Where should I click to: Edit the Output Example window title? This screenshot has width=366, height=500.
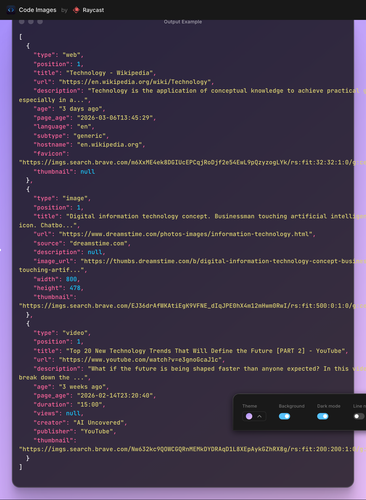pyautogui.click(x=183, y=22)
